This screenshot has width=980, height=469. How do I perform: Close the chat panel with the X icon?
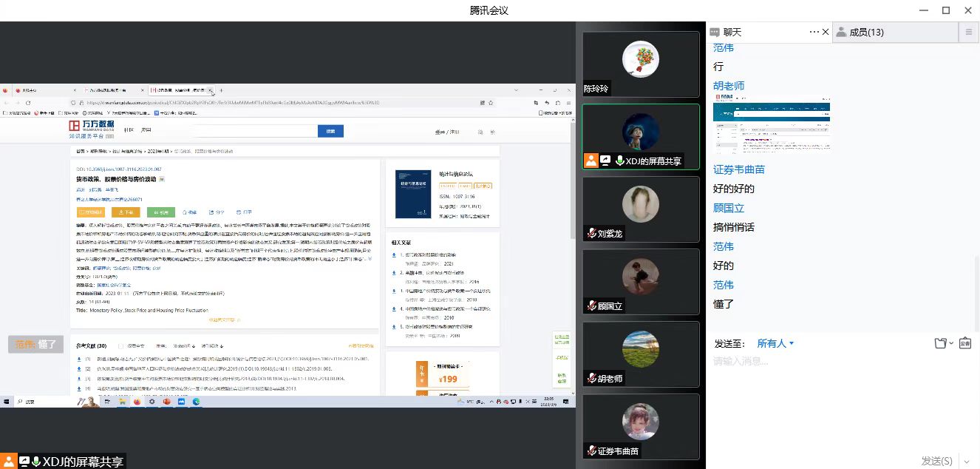point(826,32)
